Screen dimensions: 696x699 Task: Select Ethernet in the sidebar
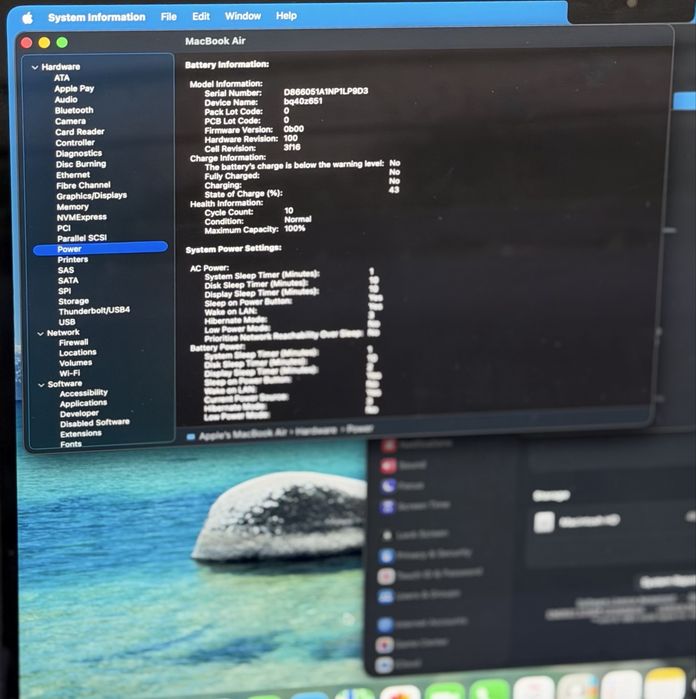73,175
